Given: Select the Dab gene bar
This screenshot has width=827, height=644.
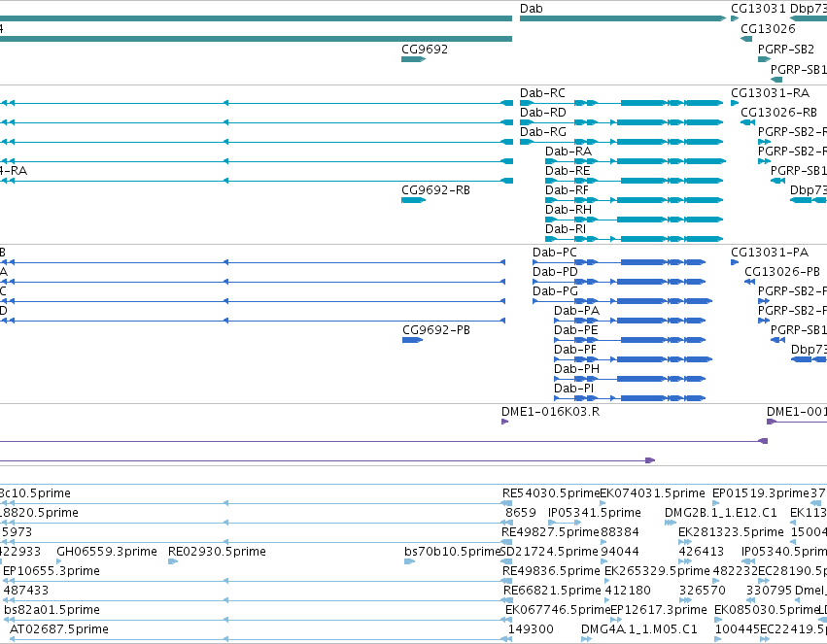Looking at the screenshot, I should 623,18.
